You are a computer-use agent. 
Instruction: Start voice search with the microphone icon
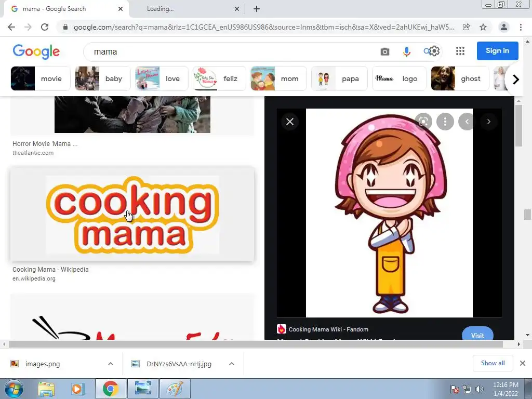[406, 51]
